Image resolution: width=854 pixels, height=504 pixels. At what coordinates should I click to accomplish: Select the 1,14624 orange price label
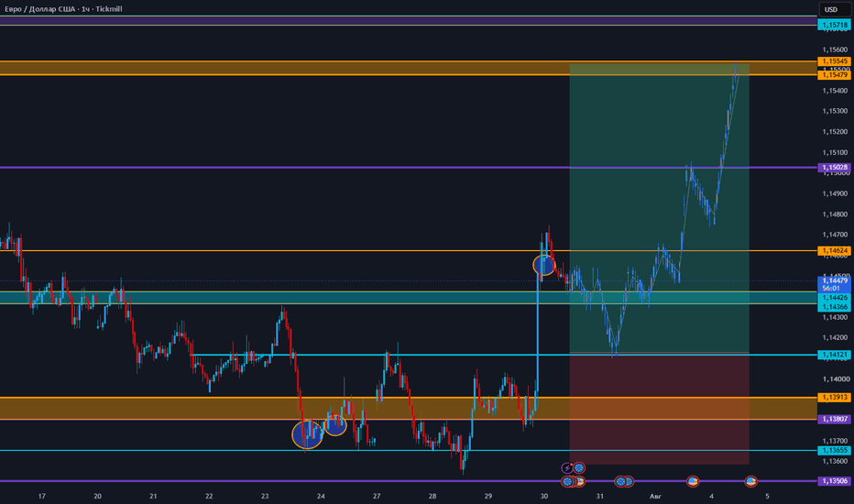point(834,251)
